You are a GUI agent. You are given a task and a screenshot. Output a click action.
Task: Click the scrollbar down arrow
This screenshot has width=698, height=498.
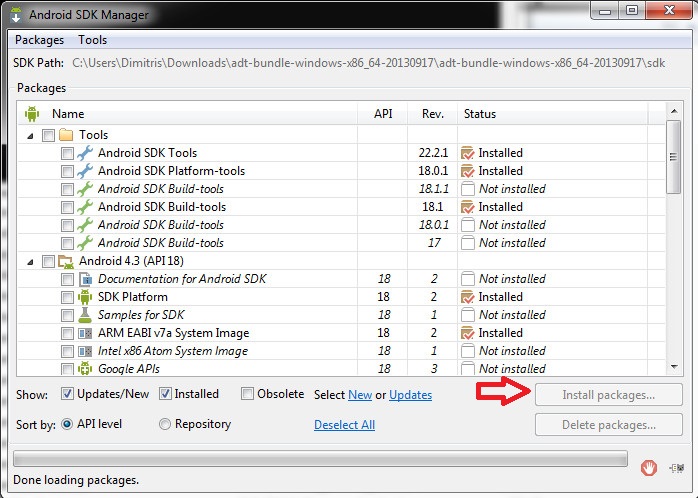click(674, 367)
